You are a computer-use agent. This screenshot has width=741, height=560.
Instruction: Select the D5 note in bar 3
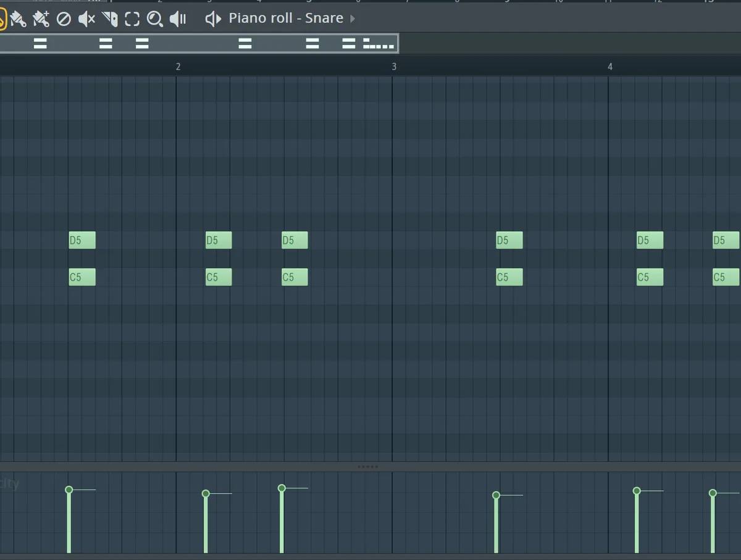point(509,240)
